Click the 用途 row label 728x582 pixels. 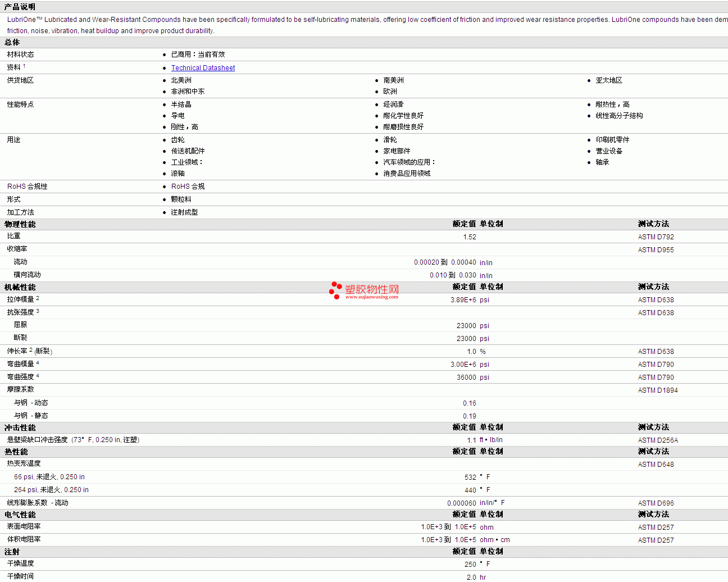pyautogui.click(x=13, y=140)
